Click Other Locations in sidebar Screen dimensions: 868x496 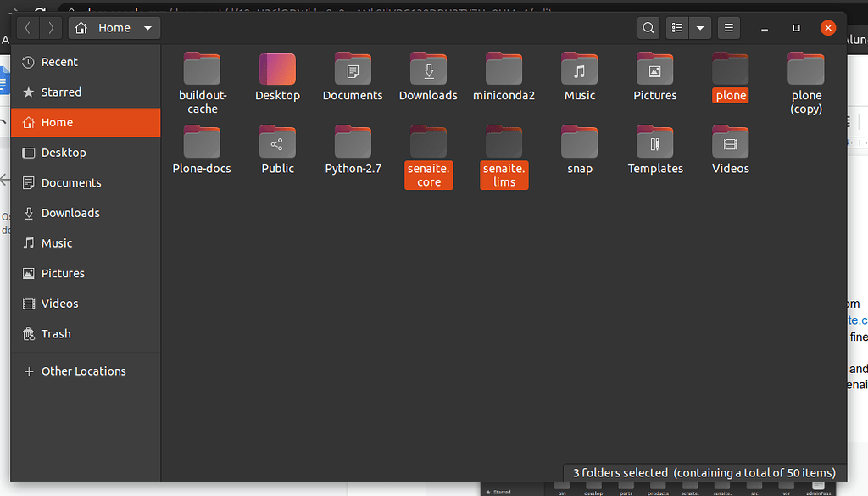(83, 371)
